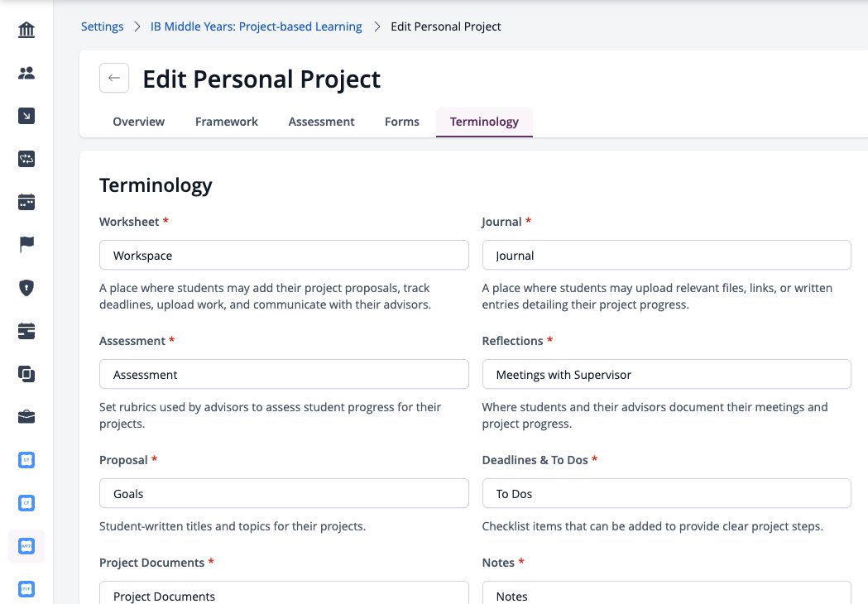The image size is (868, 604).
Task: Open IB Middle Years: Project-based Learning breadcrumb
Action: [257, 26]
